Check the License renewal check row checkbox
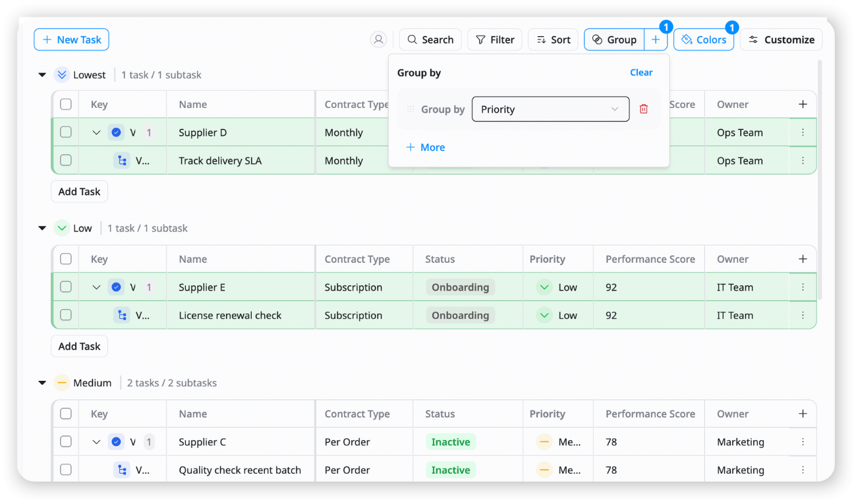This screenshot has height=504, width=856. coord(66,315)
